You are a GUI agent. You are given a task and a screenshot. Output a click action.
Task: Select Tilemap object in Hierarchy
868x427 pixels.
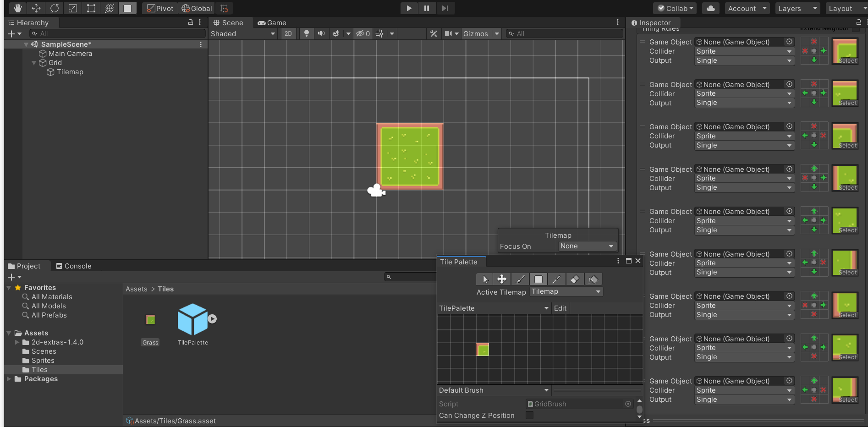coord(70,72)
